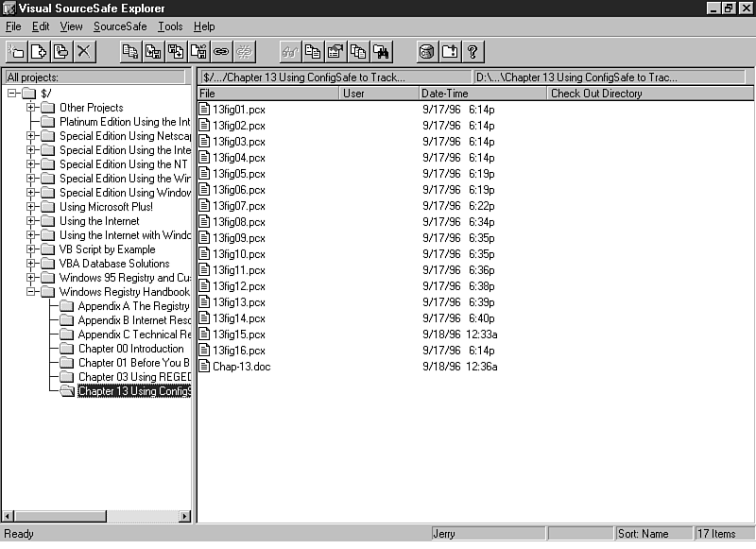
Task: Sort by the Date-Time column header
Action: [483, 93]
